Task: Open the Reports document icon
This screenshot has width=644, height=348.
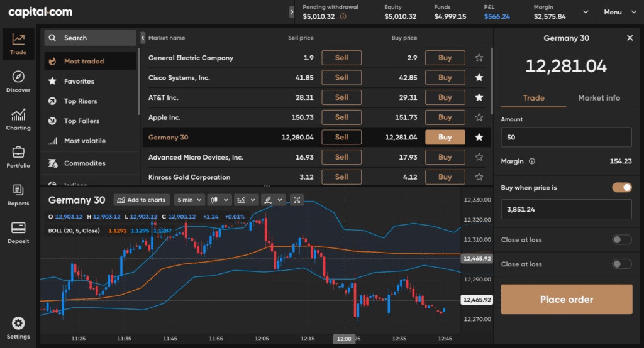Action: pyautogui.click(x=18, y=190)
